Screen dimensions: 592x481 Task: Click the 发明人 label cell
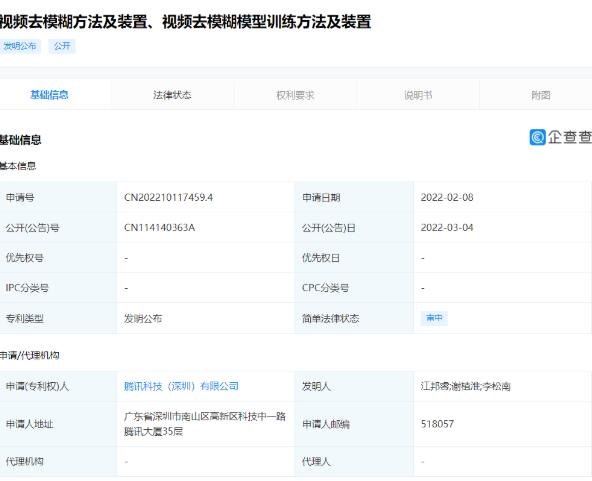[x=354, y=386]
